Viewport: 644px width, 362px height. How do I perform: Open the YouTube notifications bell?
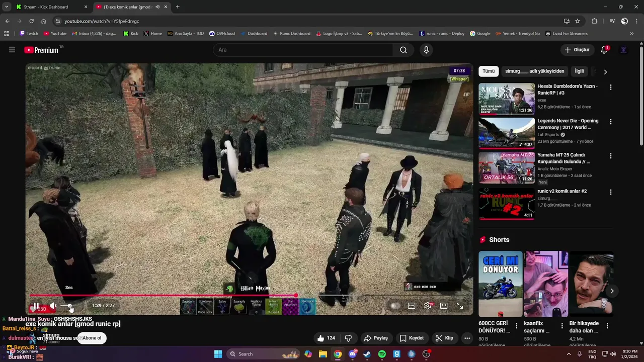pos(605,50)
